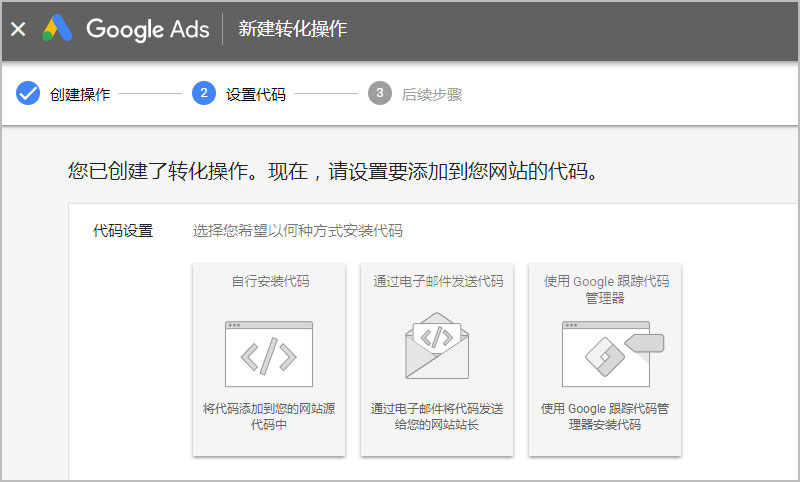The image size is (800, 482).
Task: Choose the 自行安装代码 card title
Action: [269, 281]
